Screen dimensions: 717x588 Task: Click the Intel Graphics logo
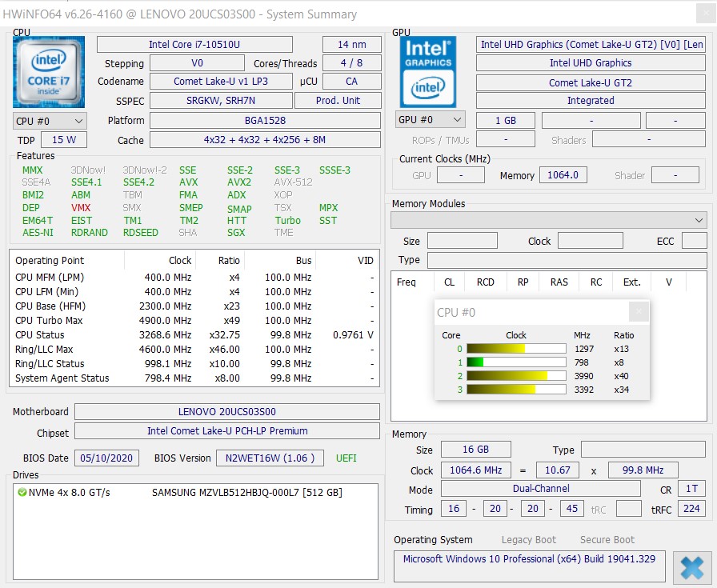(x=428, y=72)
